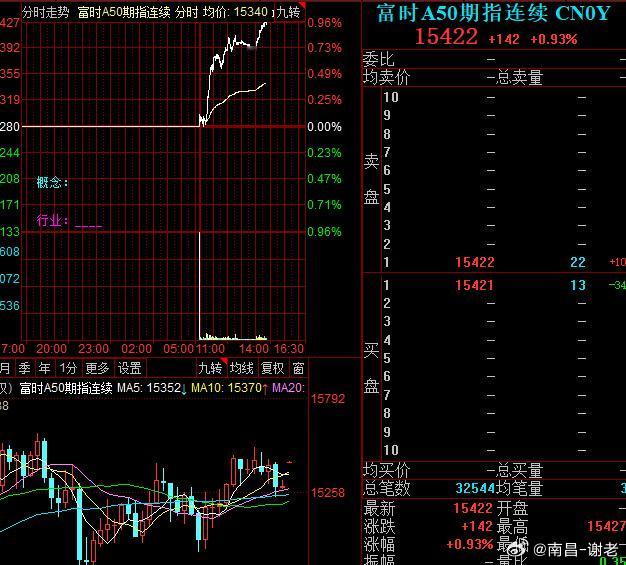
Task: Click the latest price 15422 in header
Action: coord(446,37)
